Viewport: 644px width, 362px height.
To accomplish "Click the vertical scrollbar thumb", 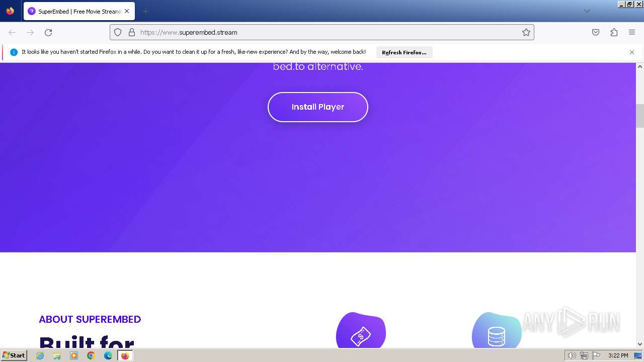I will pyautogui.click(x=640, y=116).
